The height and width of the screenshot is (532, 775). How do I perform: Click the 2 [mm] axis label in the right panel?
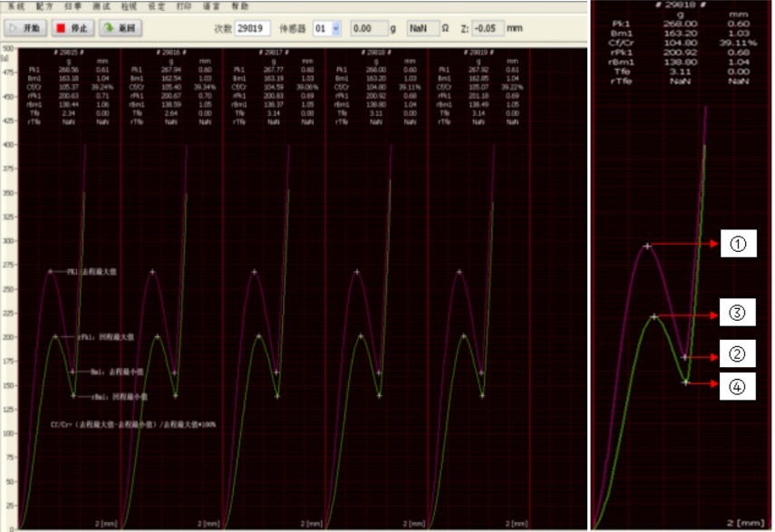point(745,523)
